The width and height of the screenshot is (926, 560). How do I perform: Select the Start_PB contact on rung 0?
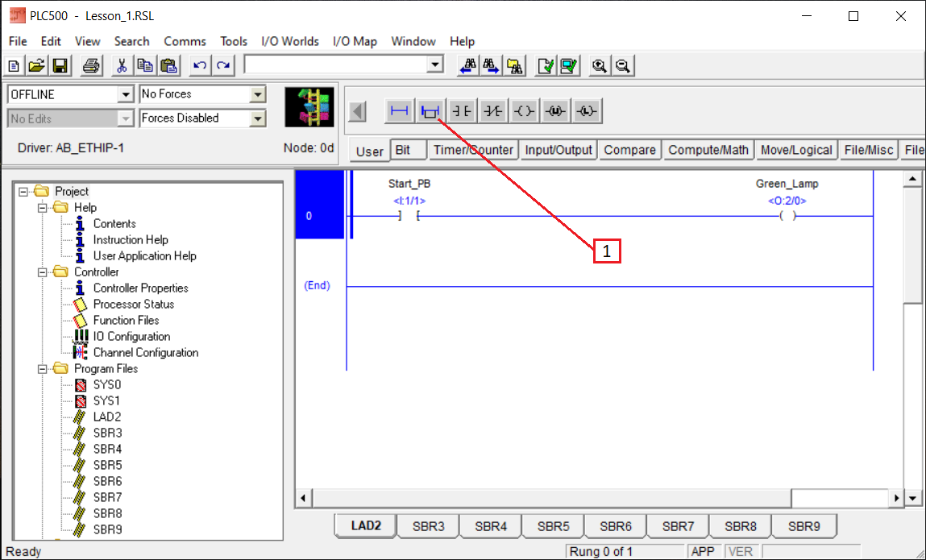409,216
